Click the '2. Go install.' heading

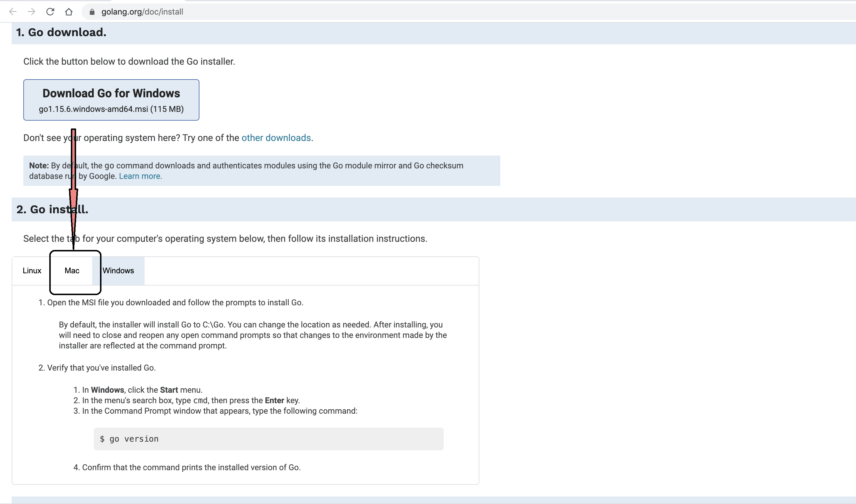[52, 209]
